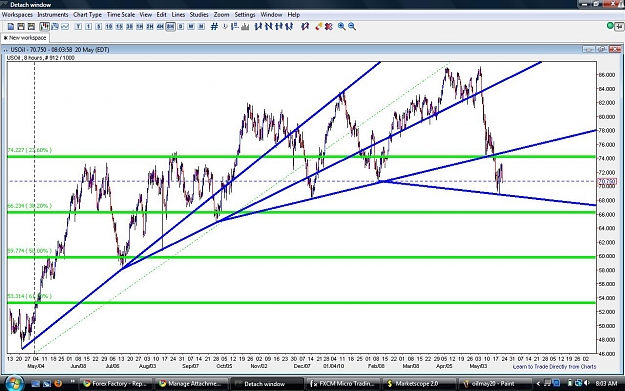
Task: Select the monthly (M) time scale button
Action: tap(201, 27)
